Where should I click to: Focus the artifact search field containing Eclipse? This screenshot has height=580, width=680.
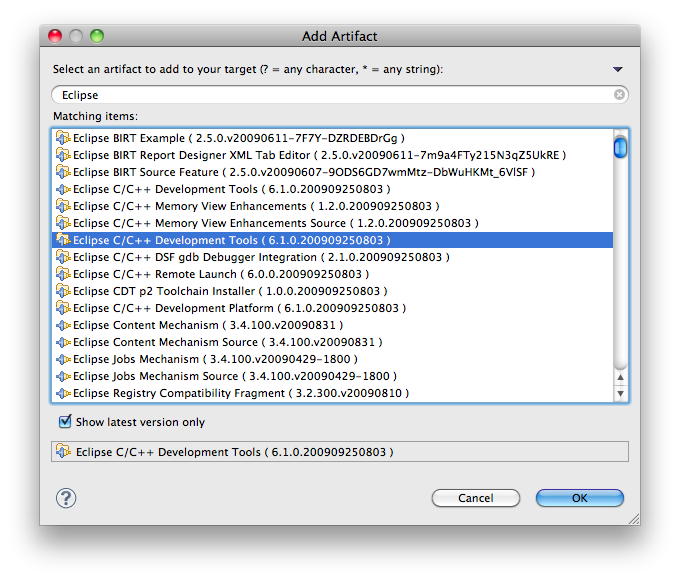point(340,95)
